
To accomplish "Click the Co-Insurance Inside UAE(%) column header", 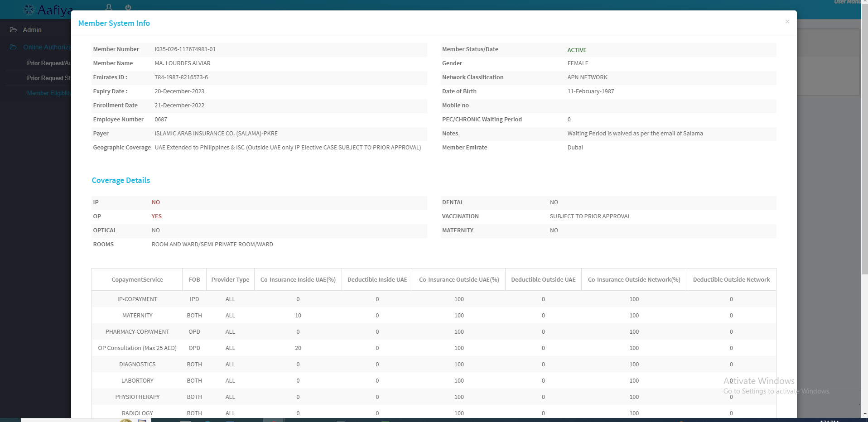I will [298, 280].
